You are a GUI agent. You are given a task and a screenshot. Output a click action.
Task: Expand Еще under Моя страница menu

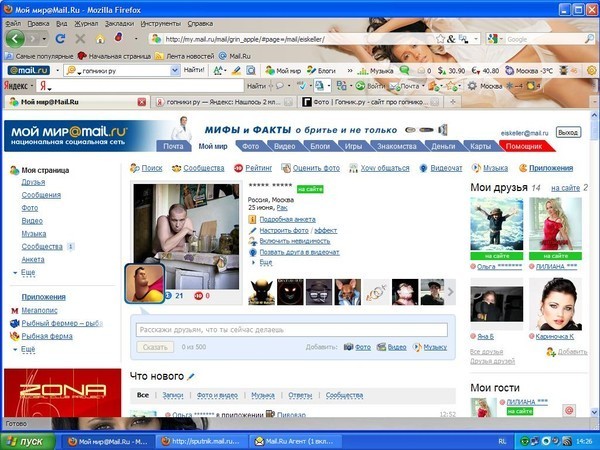point(28,272)
